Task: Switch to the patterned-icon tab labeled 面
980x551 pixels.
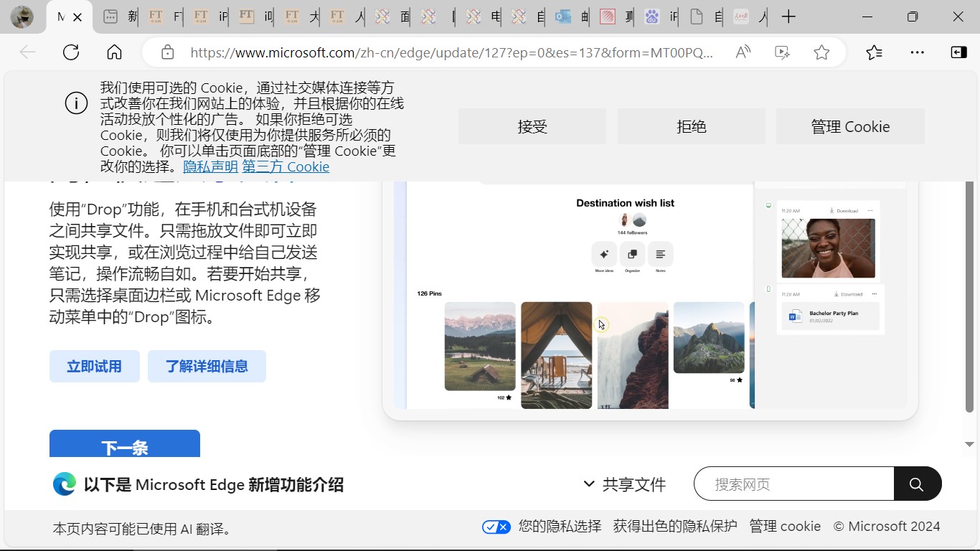Action: [391, 17]
